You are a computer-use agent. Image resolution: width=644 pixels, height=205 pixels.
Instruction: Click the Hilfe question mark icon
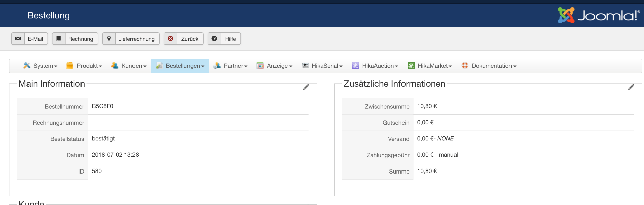(x=214, y=39)
